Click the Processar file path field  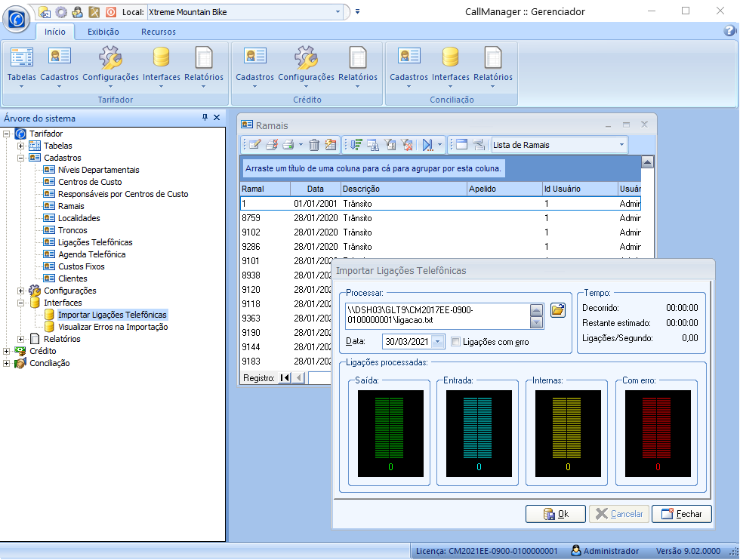click(x=438, y=315)
